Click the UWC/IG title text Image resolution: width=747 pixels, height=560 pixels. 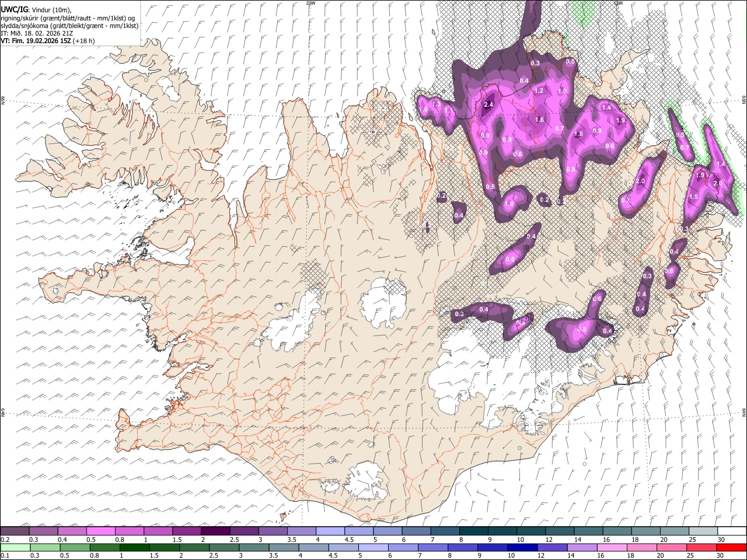click(14, 9)
